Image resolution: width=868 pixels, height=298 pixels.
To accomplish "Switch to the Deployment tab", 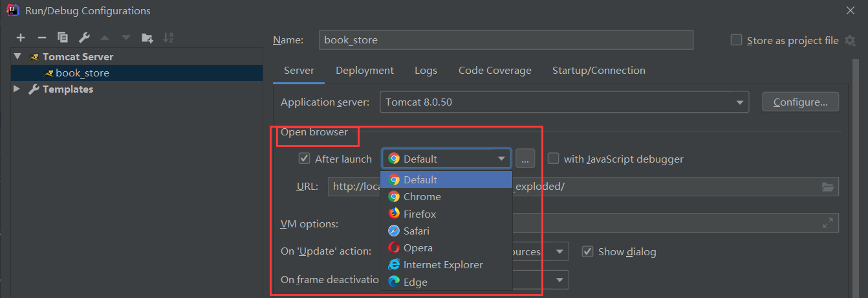I will point(365,71).
